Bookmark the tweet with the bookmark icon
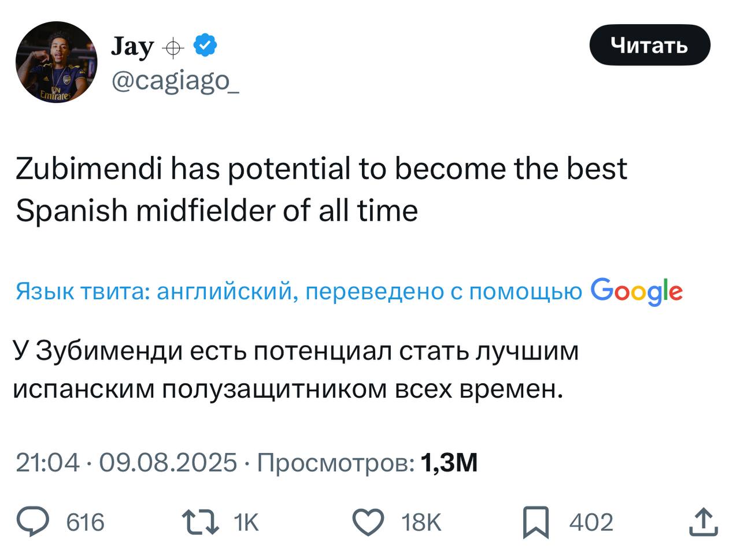 pos(536,522)
